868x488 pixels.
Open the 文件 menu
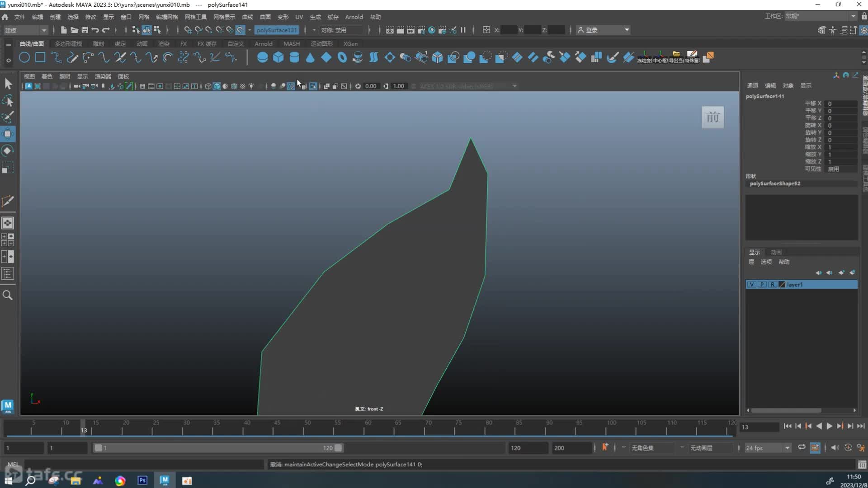point(19,17)
